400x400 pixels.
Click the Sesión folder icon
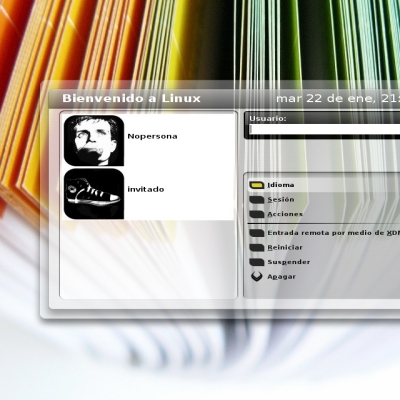point(257,200)
